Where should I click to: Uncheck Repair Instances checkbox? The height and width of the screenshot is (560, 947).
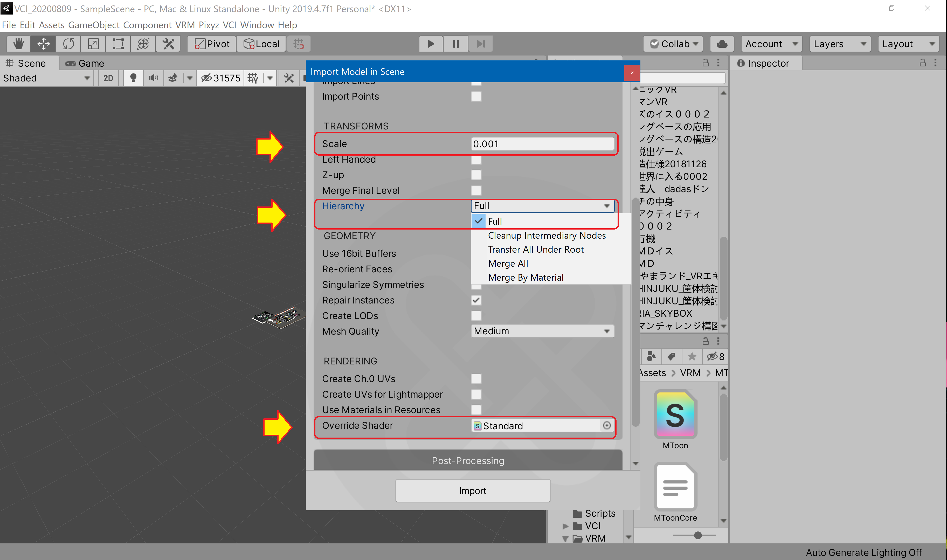pyautogui.click(x=476, y=300)
